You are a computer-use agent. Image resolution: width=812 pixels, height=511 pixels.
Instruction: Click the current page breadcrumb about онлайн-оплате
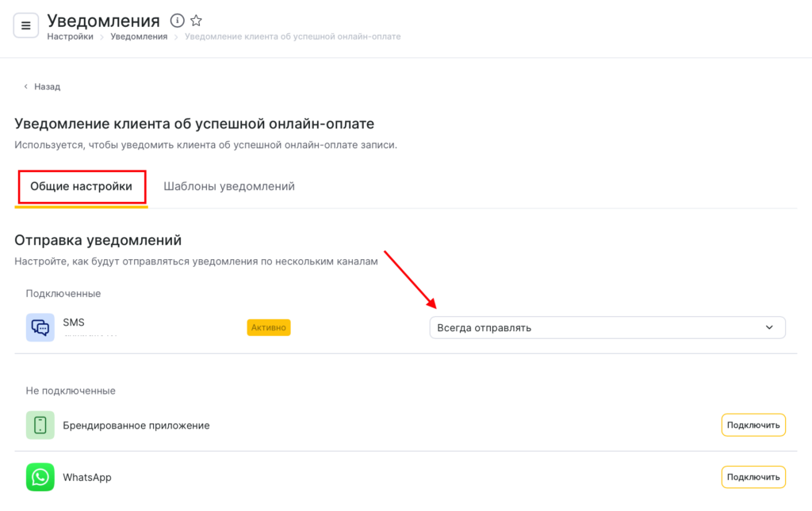[x=293, y=36]
